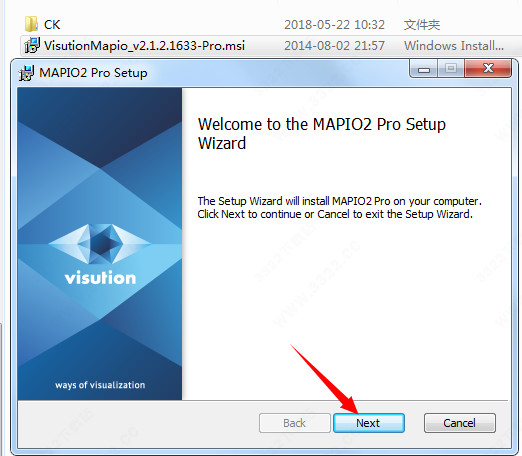This screenshot has width=522, height=456.
Task: Select the VisutionMapio msi file icon
Action: 32,45
